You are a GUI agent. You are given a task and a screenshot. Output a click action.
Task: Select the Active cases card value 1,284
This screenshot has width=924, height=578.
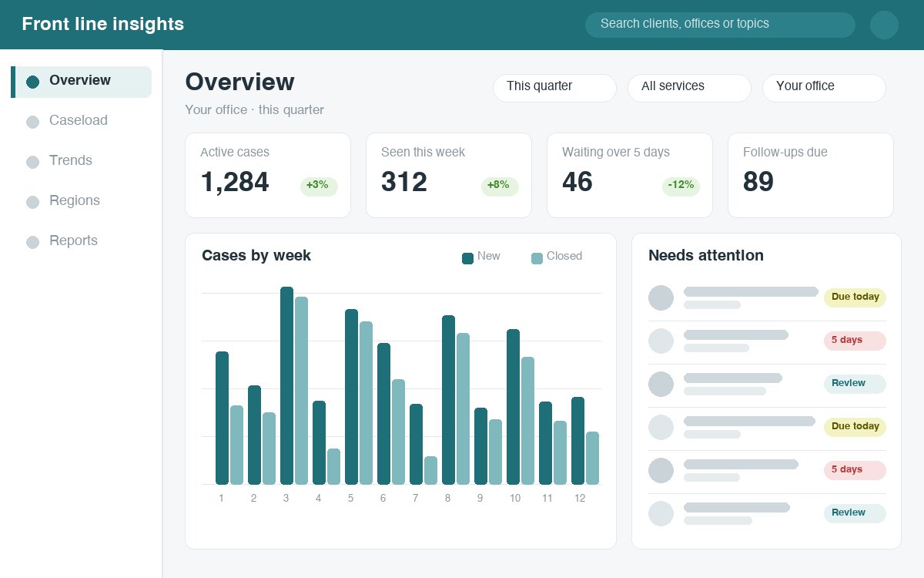(x=235, y=182)
